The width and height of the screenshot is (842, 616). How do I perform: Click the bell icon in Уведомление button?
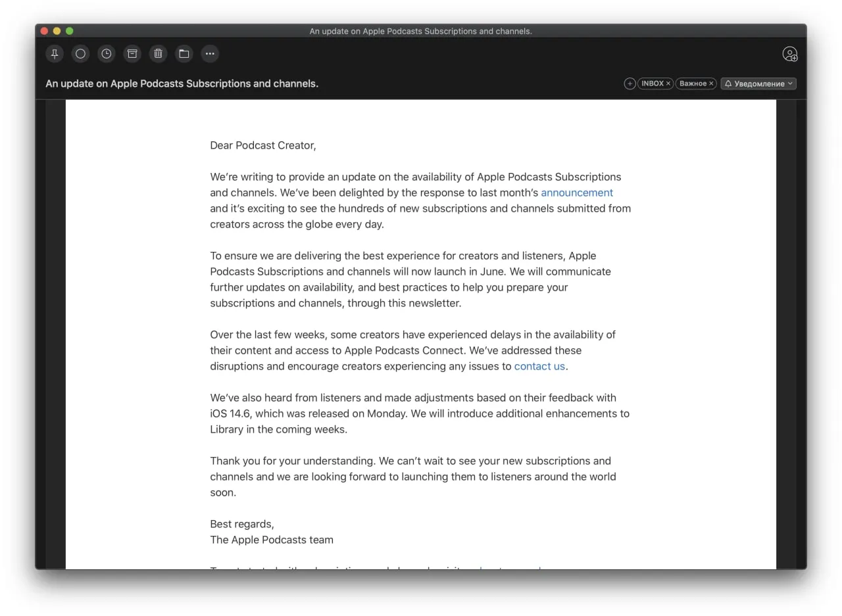(x=728, y=83)
